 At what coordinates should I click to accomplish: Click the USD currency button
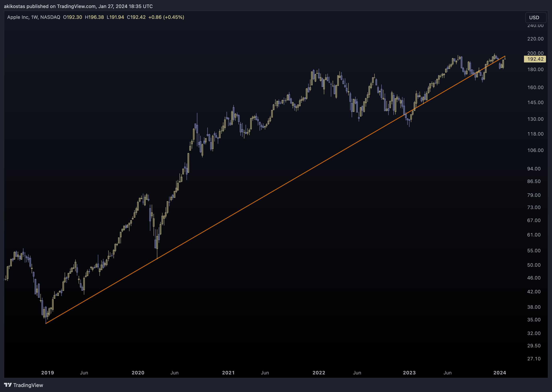tap(536, 17)
